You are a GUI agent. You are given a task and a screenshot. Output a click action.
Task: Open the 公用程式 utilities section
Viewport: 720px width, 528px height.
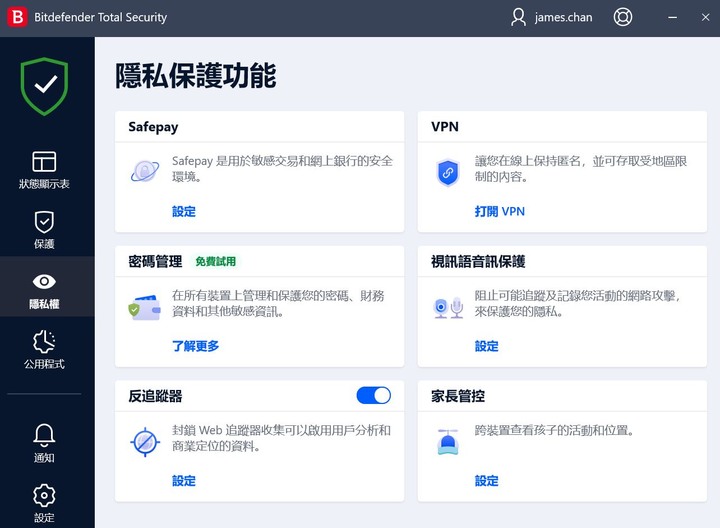tap(44, 349)
